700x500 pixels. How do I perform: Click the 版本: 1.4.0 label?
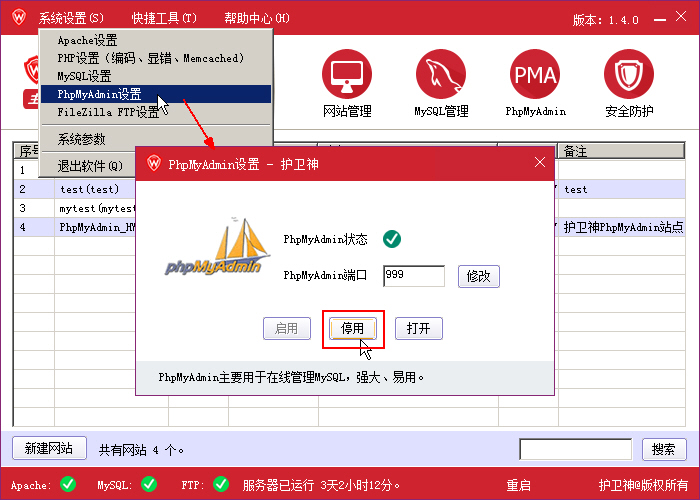pos(606,20)
